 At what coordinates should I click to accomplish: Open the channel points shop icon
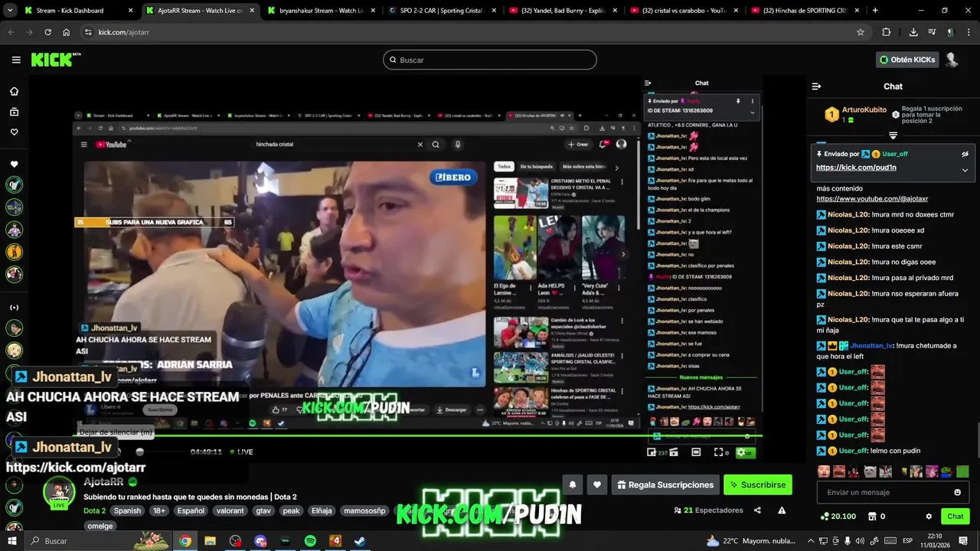[871, 517]
